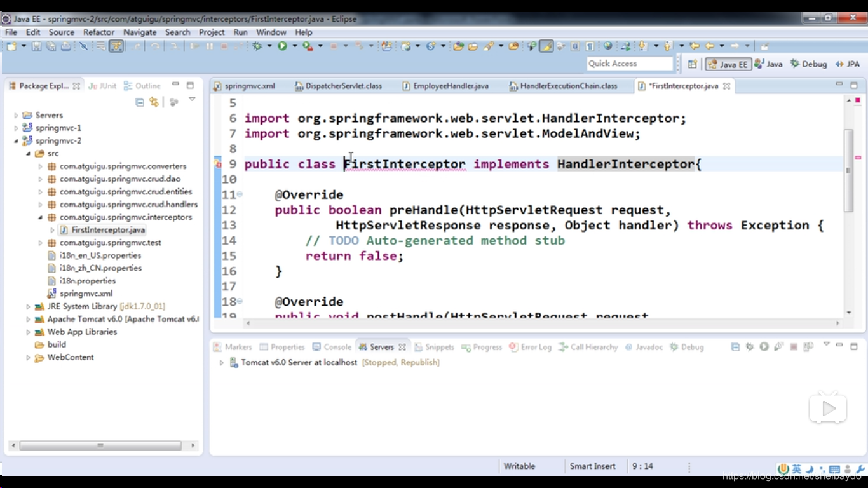Expand com.atguigu.springmvc.converters package

pyautogui.click(x=40, y=166)
